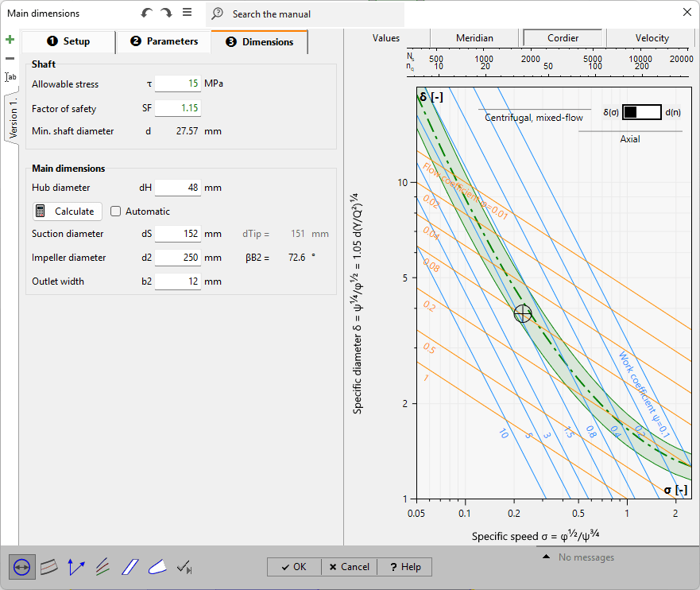
Task: Click the manual search magnifier icon
Action: (x=218, y=14)
